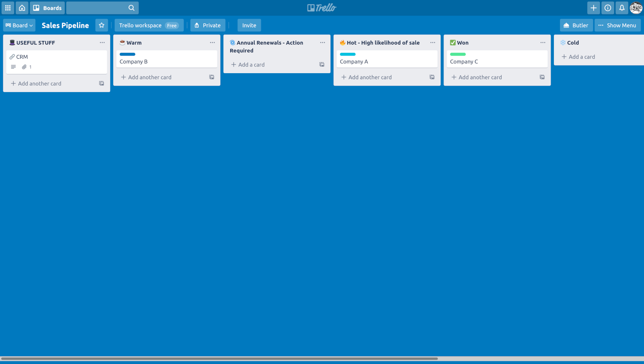Click the plus create icon in header
Image resolution: width=644 pixels, height=364 pixels.
[593, 8]
